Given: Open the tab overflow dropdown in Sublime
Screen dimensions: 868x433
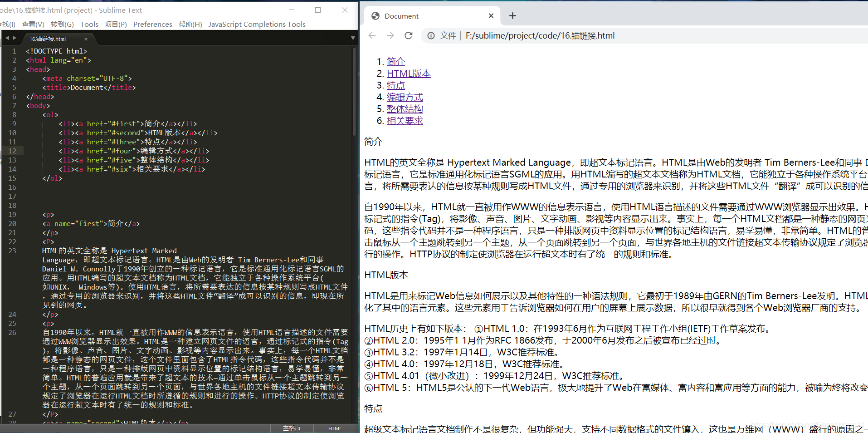Looking at the screenshot, I should point(353,38).
